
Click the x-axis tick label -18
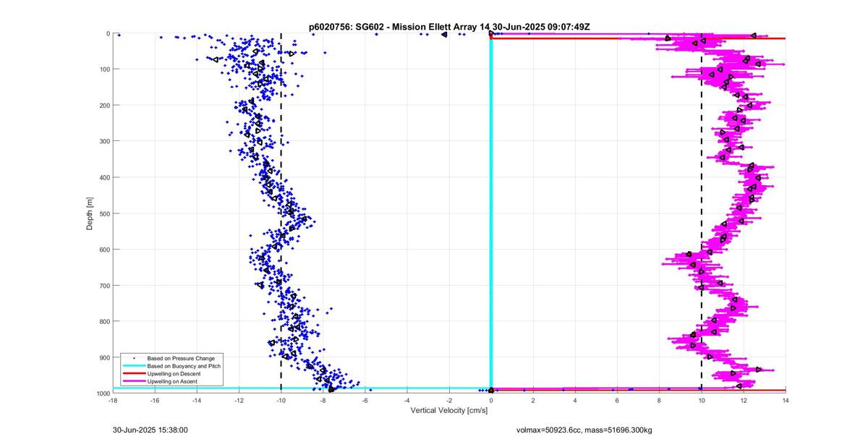(x=113, y=400)
